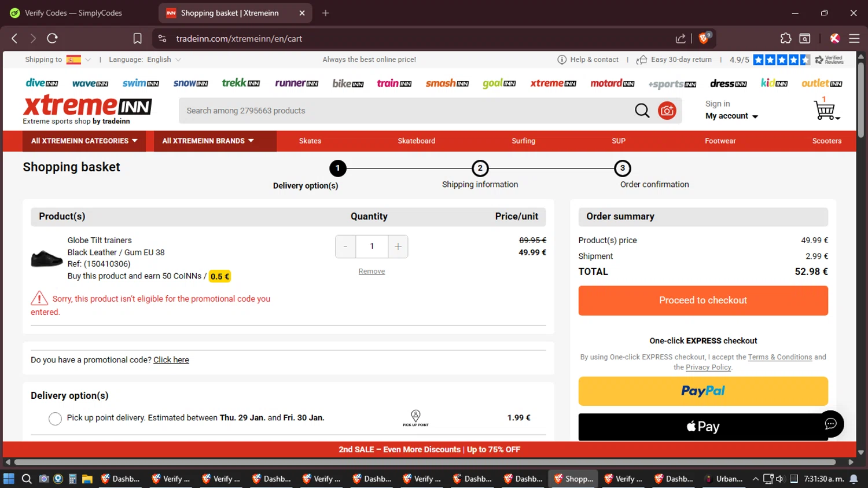The width and height of the screenshot is (868, 488).
Task: Open Windows Start menu
Action: point(9,479)
